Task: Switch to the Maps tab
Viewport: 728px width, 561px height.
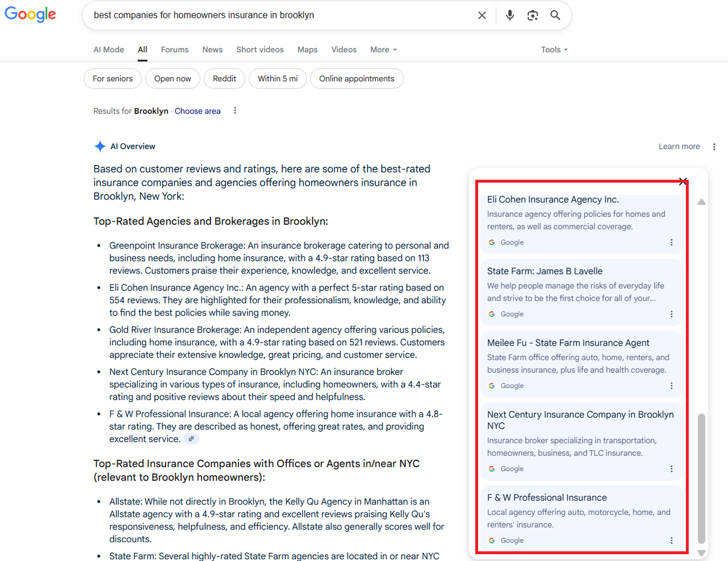Action: point(307,49)
